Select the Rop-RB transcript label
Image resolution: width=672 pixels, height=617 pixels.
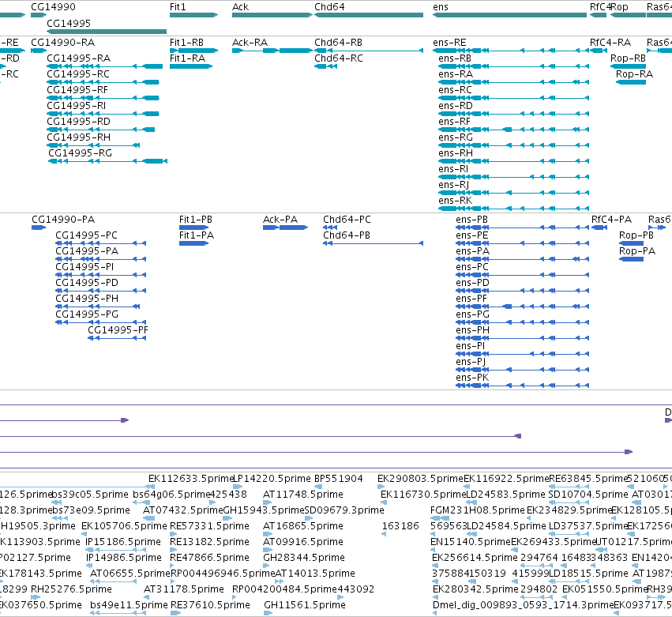pyautogui.click(x=628, y=58)
